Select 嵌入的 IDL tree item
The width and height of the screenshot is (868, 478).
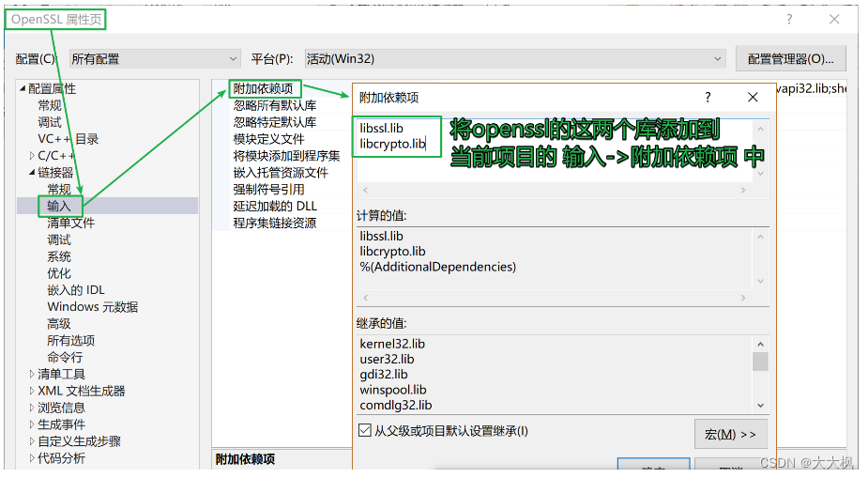coord(76,290)
